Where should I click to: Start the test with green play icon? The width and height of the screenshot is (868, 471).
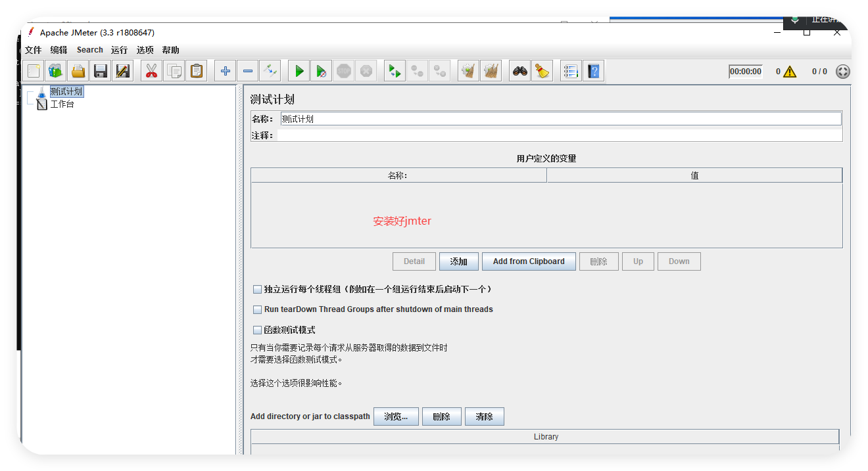click(x=299, y=71)
